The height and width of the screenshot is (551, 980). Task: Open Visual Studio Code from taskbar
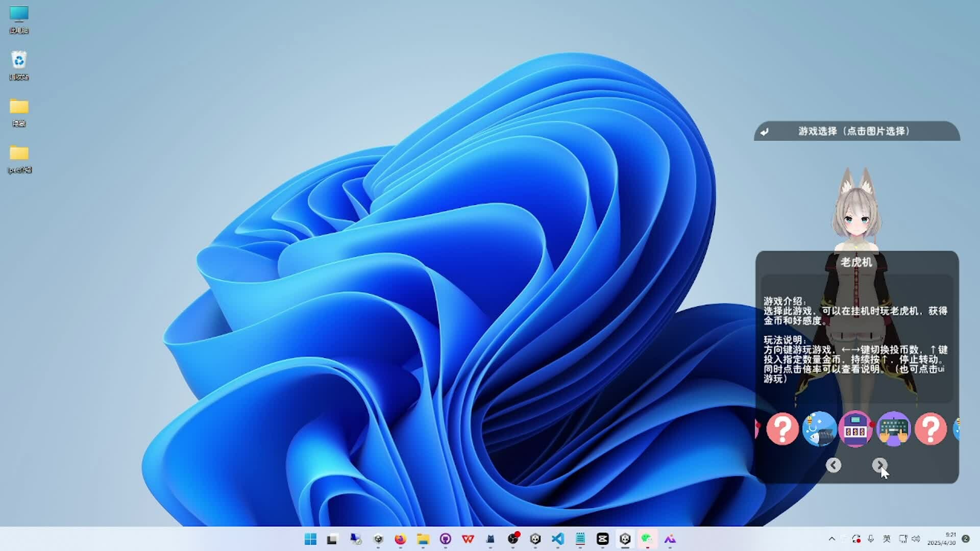(x=558, y=539)
